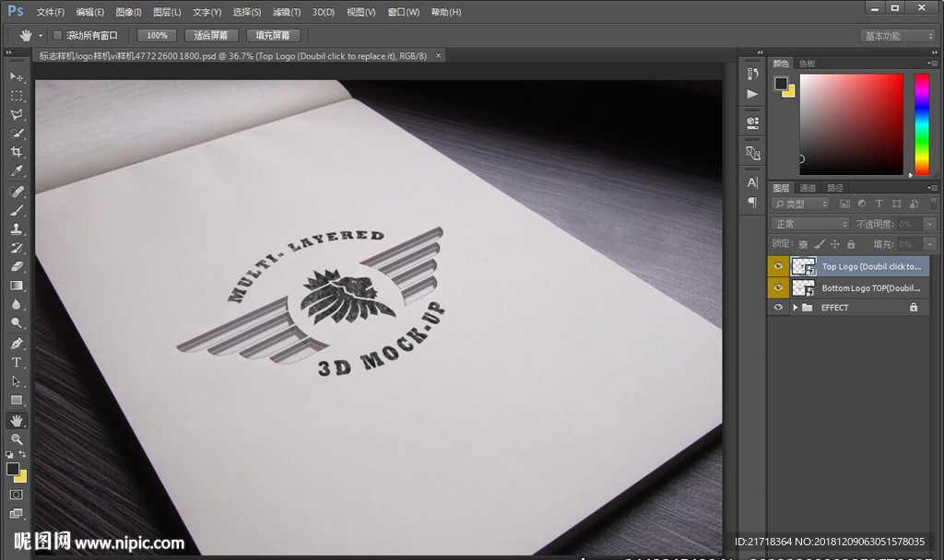Image resolution: width=944 pixels, height=560 pixels.
Task: Select the Clone Stamp tool
Action: (x=17, y=228)
